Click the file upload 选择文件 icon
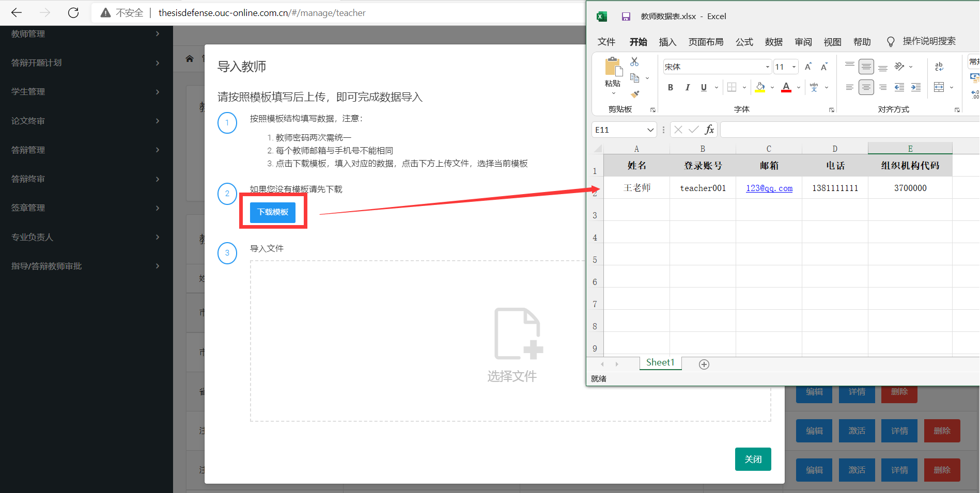This screenshot has height=493, width=980. point(519,333)
